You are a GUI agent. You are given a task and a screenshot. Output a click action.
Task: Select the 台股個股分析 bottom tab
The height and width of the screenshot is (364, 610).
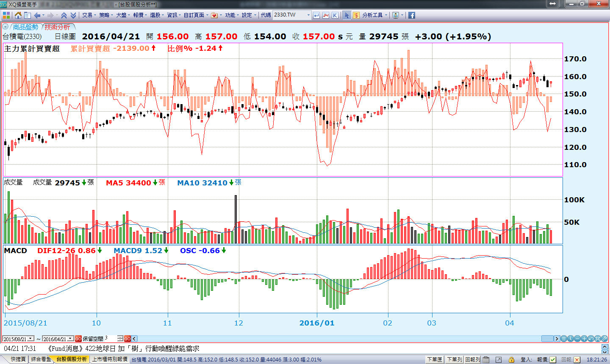pyautogui.click(x=72, y=359)
